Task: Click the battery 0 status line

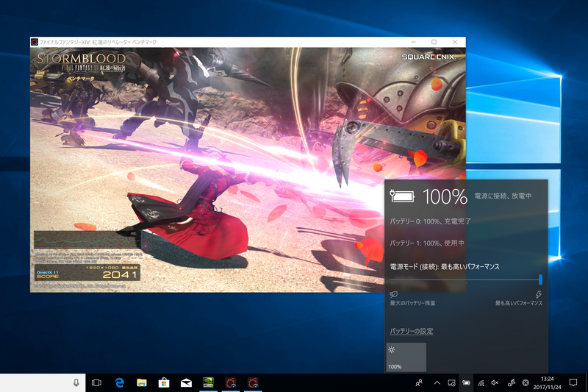Action: tap(430, 221)
